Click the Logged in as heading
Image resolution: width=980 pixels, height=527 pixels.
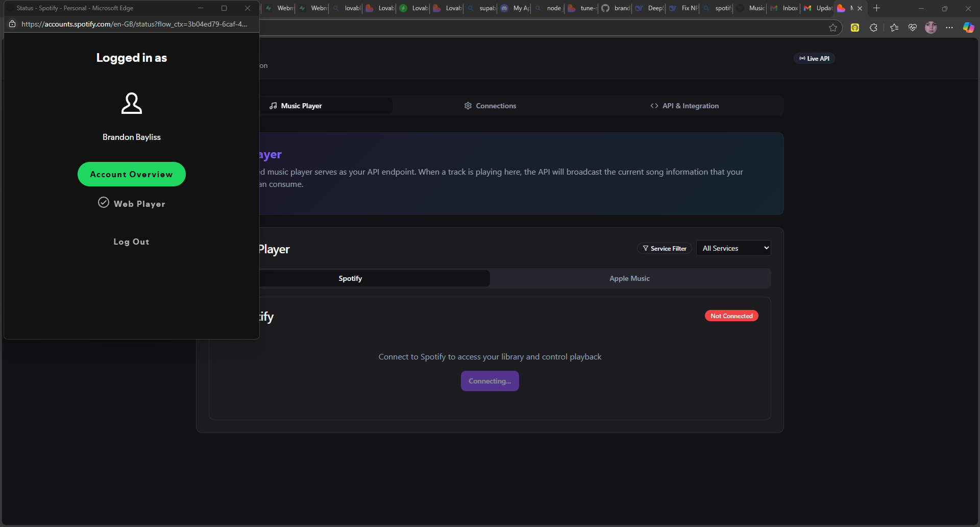tap(132, 58)
